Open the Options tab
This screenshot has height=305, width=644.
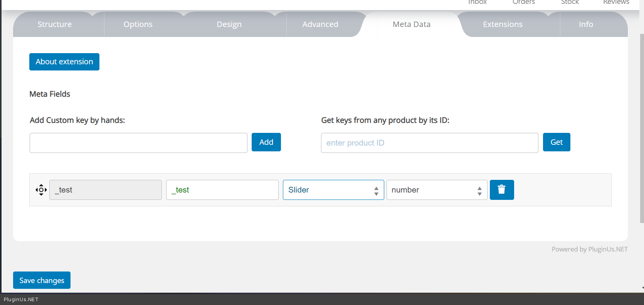(x=138, y=24)
